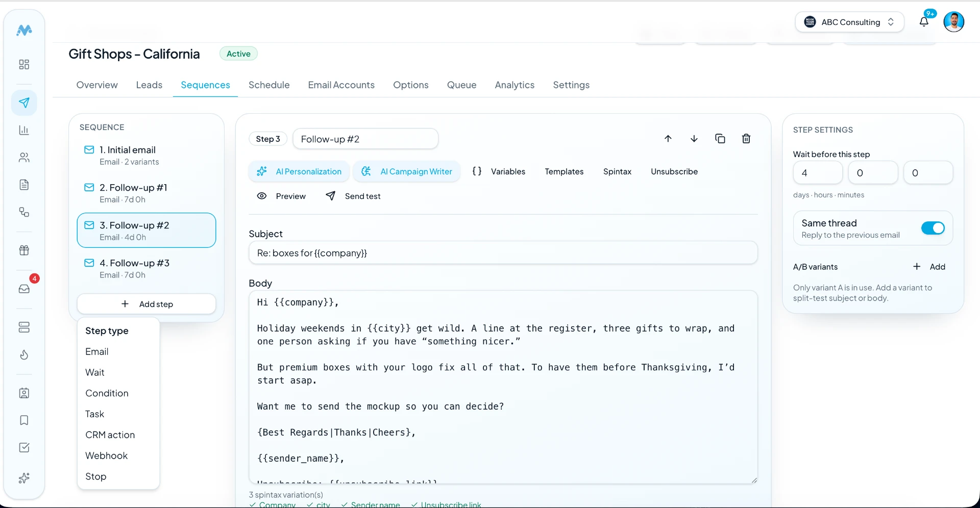Viewport: 980px width, 508px height.
Task: Toggle the Same thread switch
Action: (933, 228)
